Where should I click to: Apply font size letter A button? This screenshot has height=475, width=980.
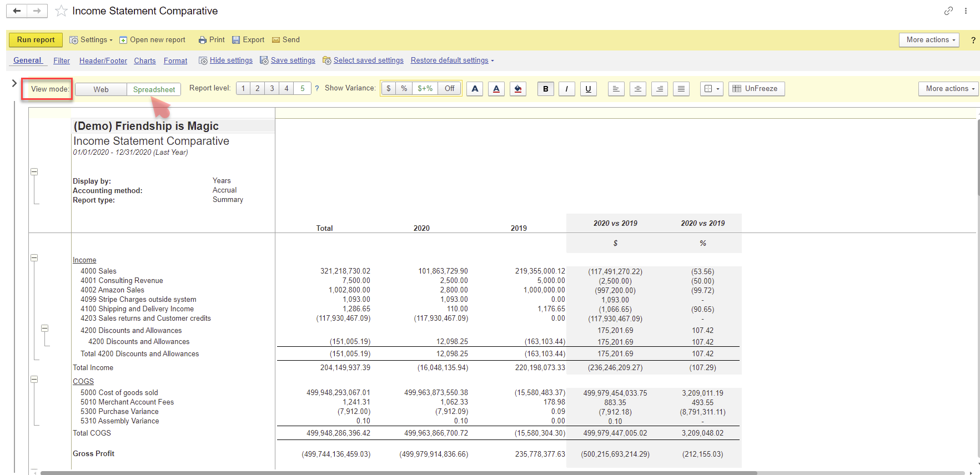pyautogui.click(x=475, y=89)
